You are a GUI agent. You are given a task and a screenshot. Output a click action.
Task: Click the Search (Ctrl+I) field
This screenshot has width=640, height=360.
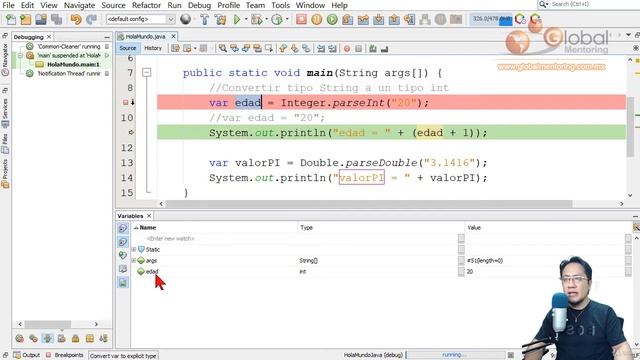point(588,4)
